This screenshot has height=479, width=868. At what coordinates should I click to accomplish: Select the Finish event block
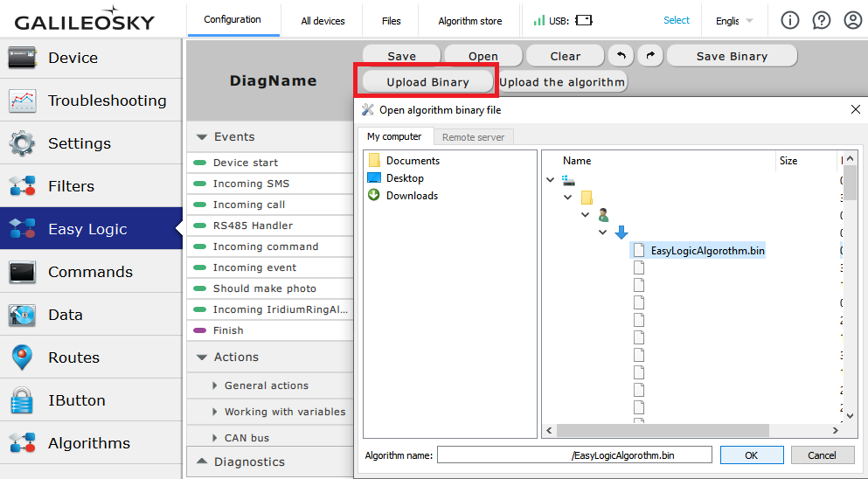(x=270, y=330)
